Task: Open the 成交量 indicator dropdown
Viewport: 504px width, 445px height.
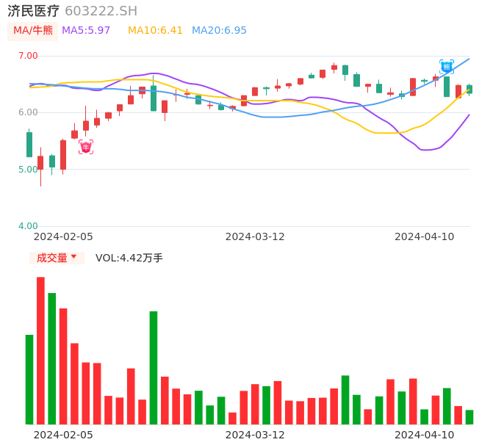Action: (57, 258)
